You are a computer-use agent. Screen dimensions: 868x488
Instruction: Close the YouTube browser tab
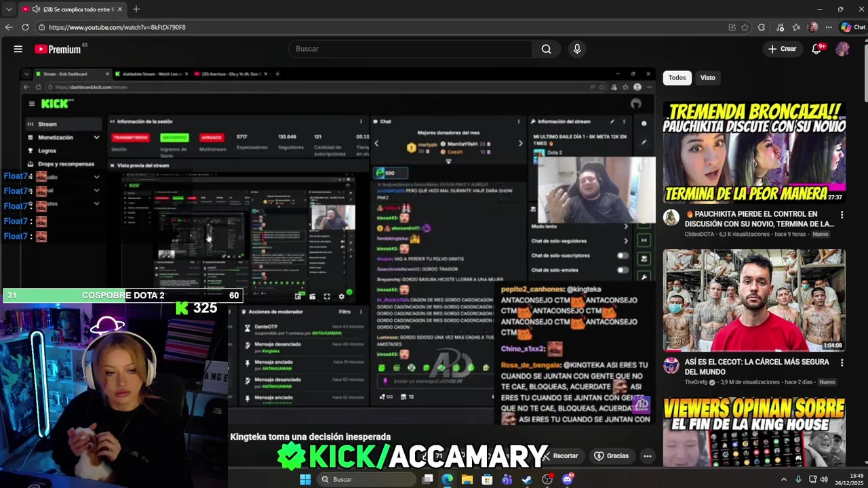tap(121, 9)
